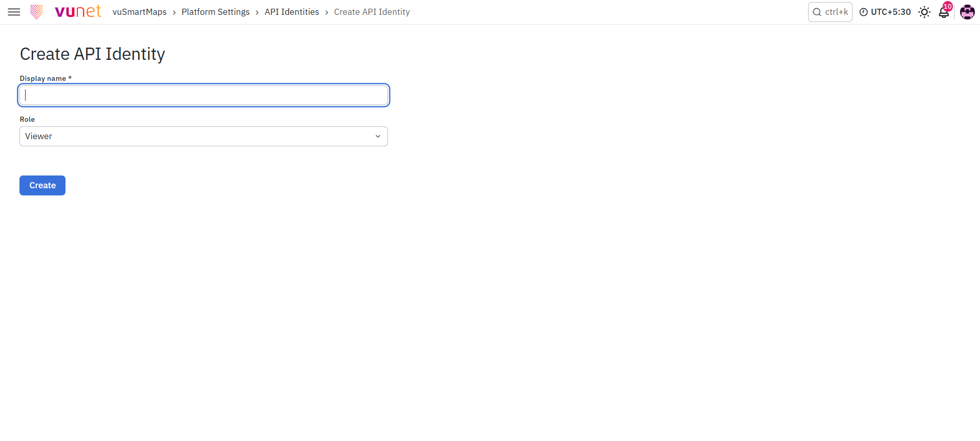
Task: Click the magnifier icon in search box
Action: 817,12
